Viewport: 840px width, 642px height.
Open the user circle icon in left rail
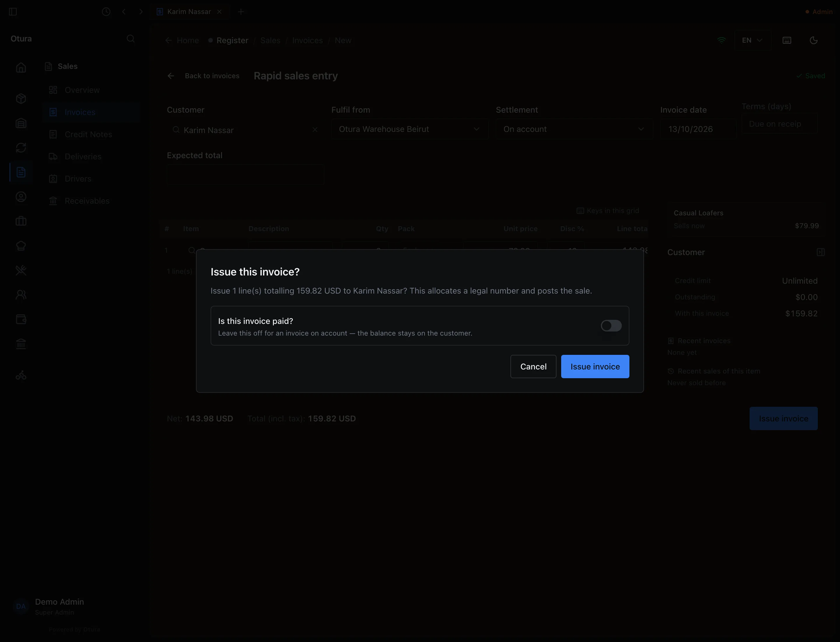(x=21, y=196)
